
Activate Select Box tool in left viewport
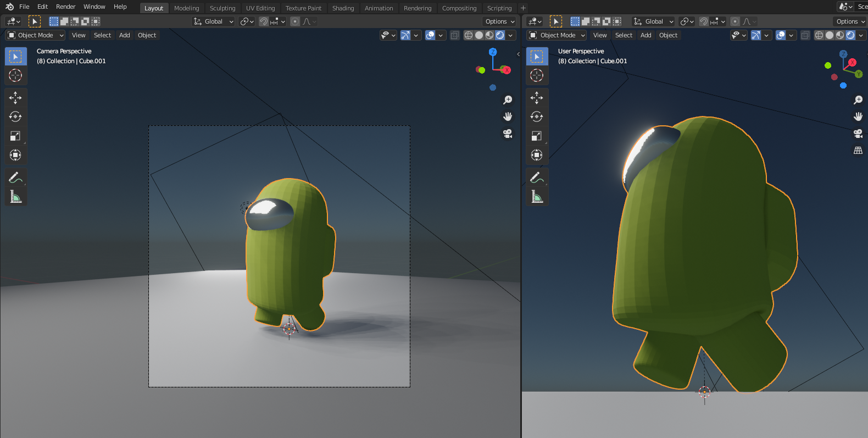click(x=15, y=57)
